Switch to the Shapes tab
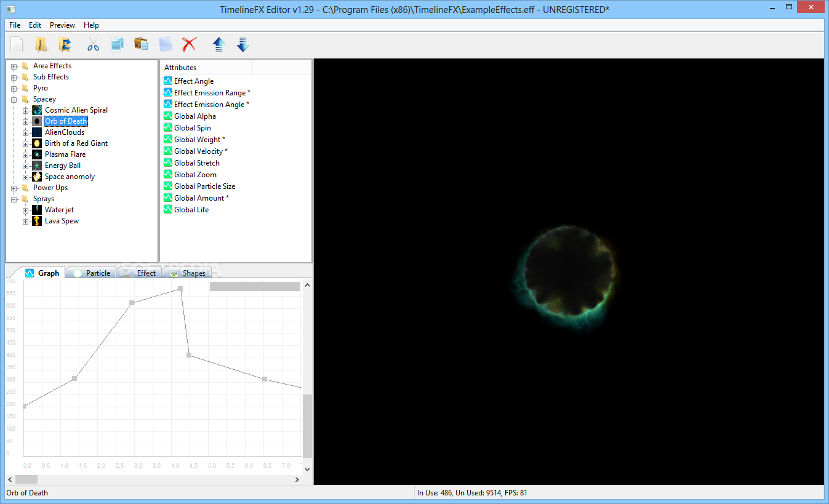The height and width of the screenshot is (504, 829). tap(188, 273)
